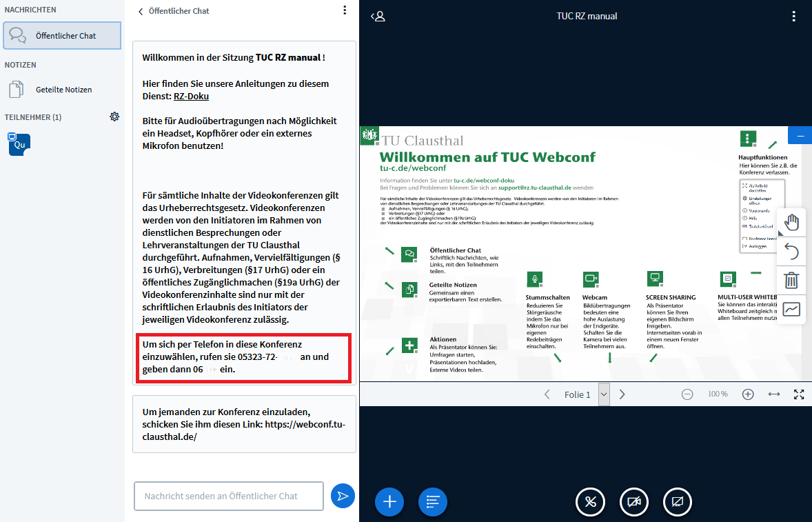
Task: Open Geteilte Notizen
Action: [63, 90]
